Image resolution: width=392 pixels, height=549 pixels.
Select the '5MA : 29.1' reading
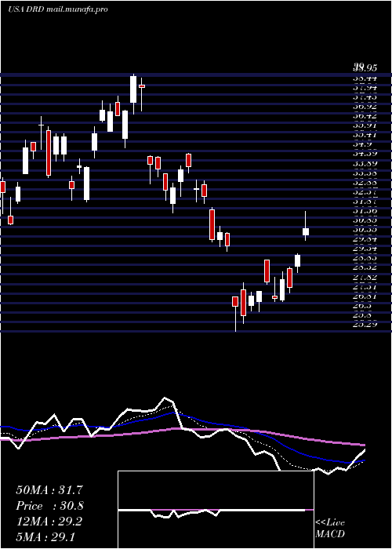(x=45, y=536)
